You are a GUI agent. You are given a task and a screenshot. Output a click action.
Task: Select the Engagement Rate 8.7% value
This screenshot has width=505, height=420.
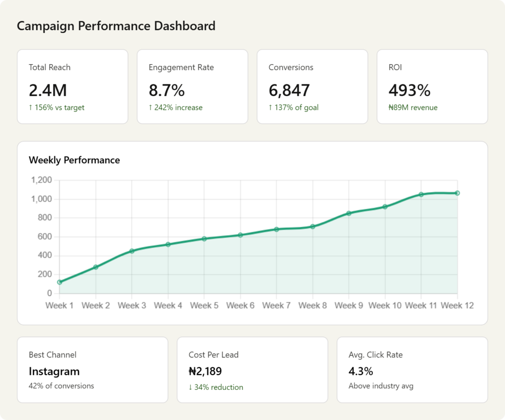coord(167,91)
